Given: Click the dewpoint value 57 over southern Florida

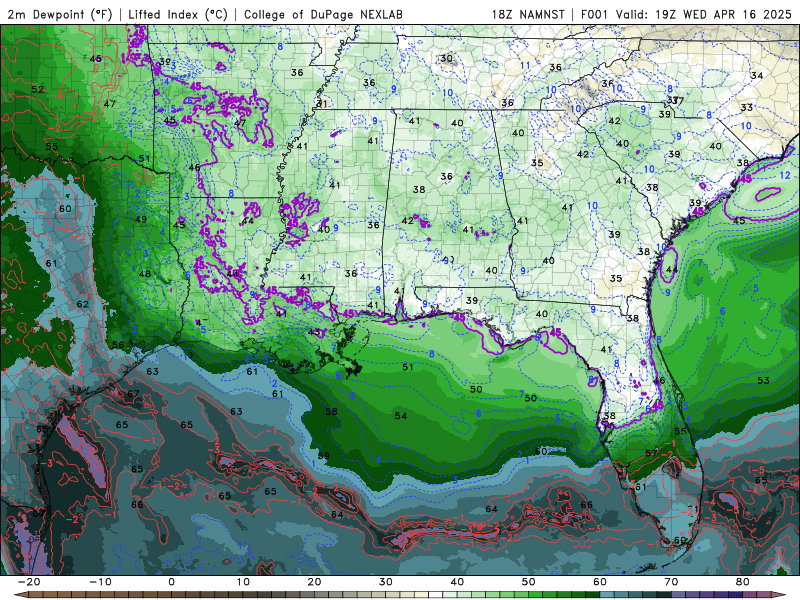Looking at the screenshot, I should pos(652,453).
